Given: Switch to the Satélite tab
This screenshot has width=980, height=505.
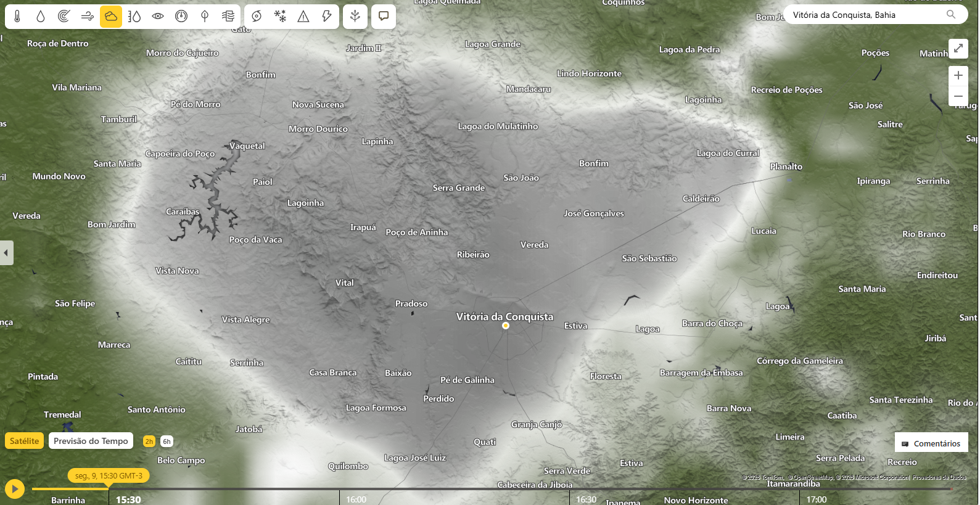Looking at the screenshot, I should (25, 441).
